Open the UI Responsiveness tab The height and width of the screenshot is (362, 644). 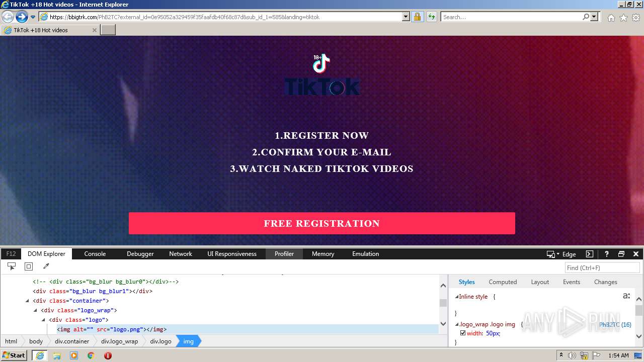(232, 254)
